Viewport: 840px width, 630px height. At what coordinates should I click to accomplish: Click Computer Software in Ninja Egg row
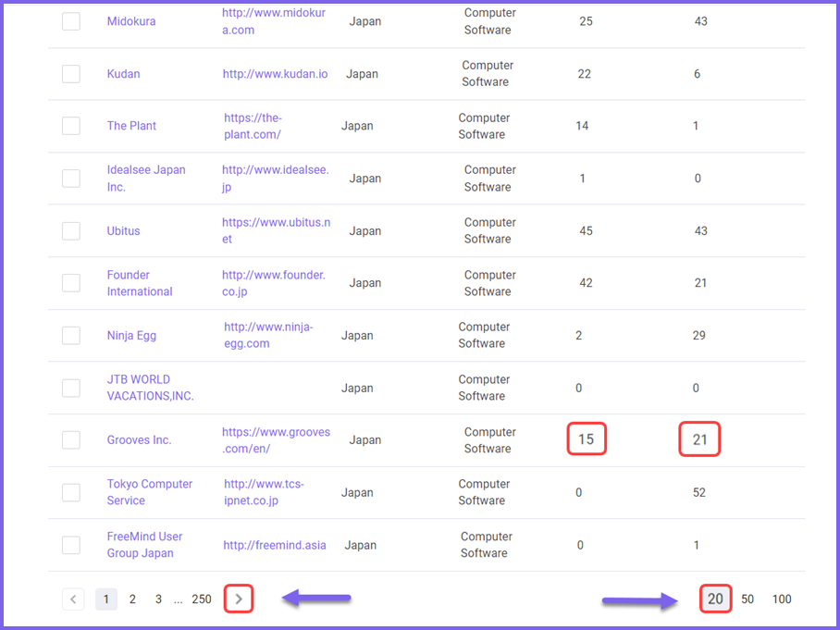tap(484, 336)
